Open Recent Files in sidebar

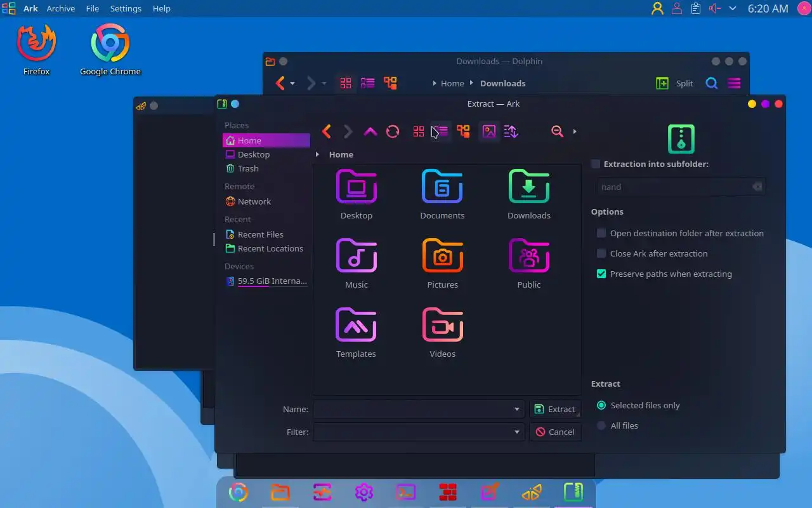(x=266, y=234)
